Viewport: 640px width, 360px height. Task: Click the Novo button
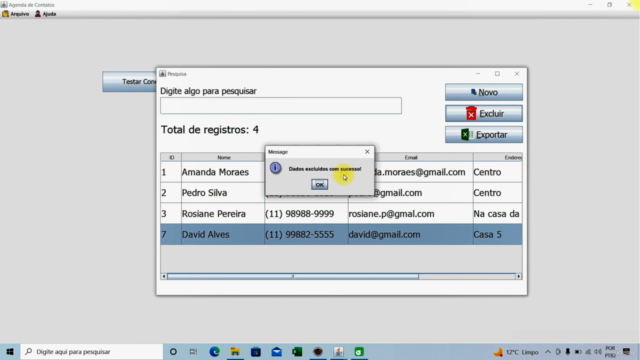[484, 92]
